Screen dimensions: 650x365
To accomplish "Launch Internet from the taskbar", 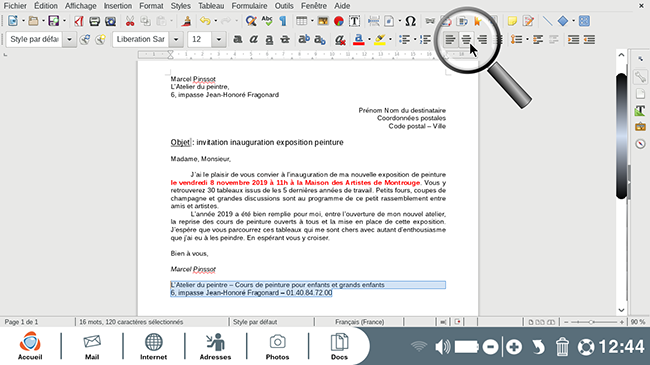I will (x=153, y=347).
